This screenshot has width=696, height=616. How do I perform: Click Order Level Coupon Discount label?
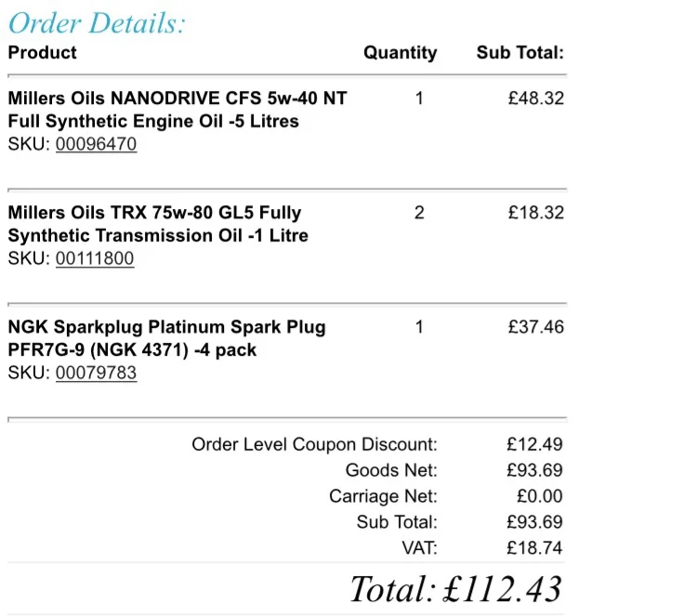314,444
